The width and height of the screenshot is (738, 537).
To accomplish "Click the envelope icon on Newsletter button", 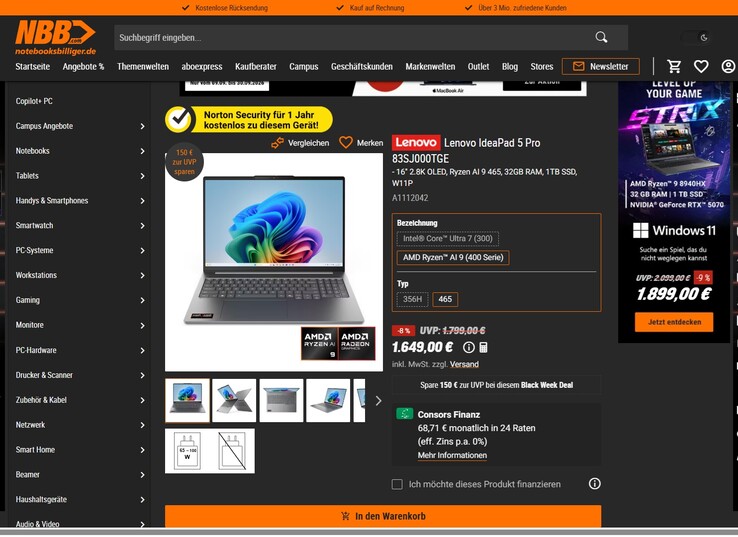I will (578, 66).
